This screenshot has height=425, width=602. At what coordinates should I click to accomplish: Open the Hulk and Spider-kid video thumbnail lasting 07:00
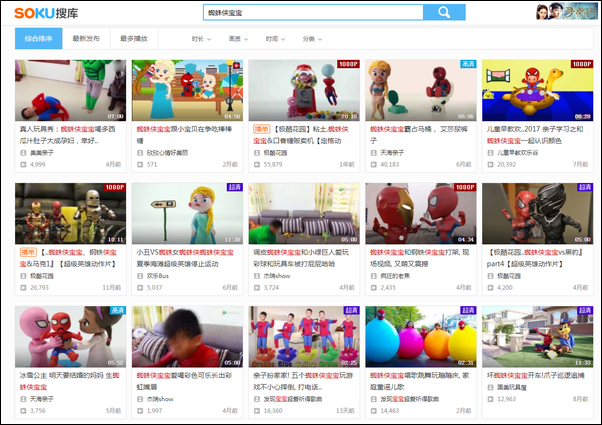71,90
